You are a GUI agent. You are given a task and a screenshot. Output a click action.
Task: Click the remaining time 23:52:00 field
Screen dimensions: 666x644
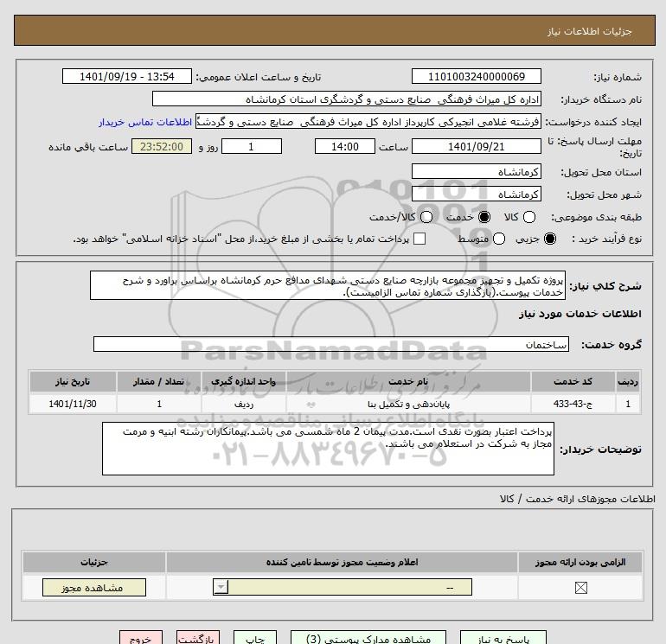(162, 146)
